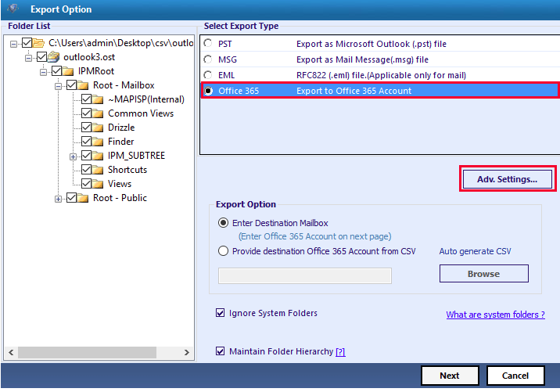Image resolution: width=560 pixels, height=392 pixels.
Task: Click 'RFC822 (.eml) file.(Applicable only for mail)' text
Action: pos(382,75)
